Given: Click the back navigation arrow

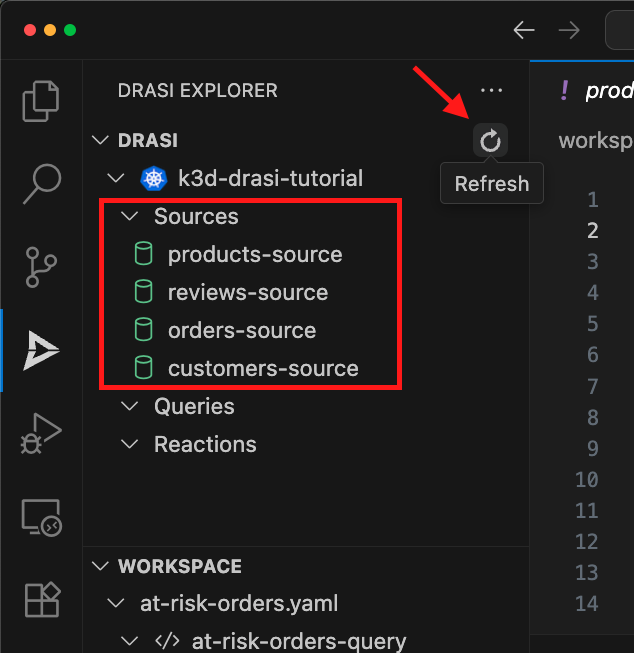Looking at the screenshot, I should [x=523, y=30].
